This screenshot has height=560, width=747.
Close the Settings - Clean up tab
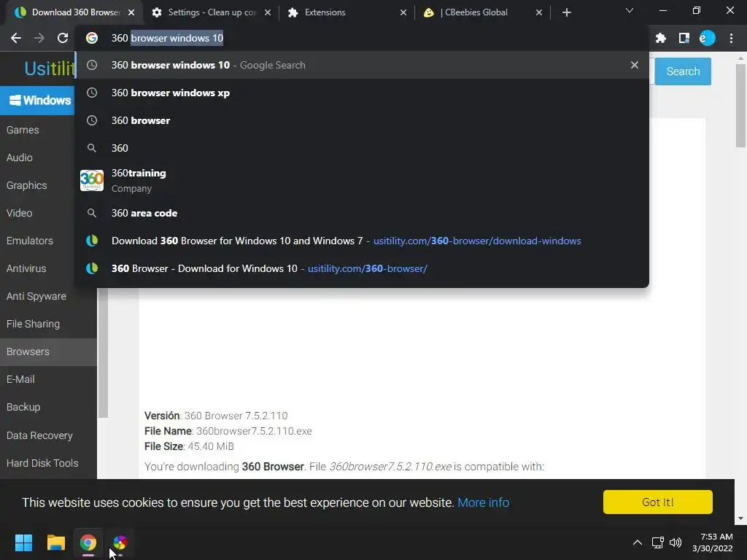pos(268,12)
